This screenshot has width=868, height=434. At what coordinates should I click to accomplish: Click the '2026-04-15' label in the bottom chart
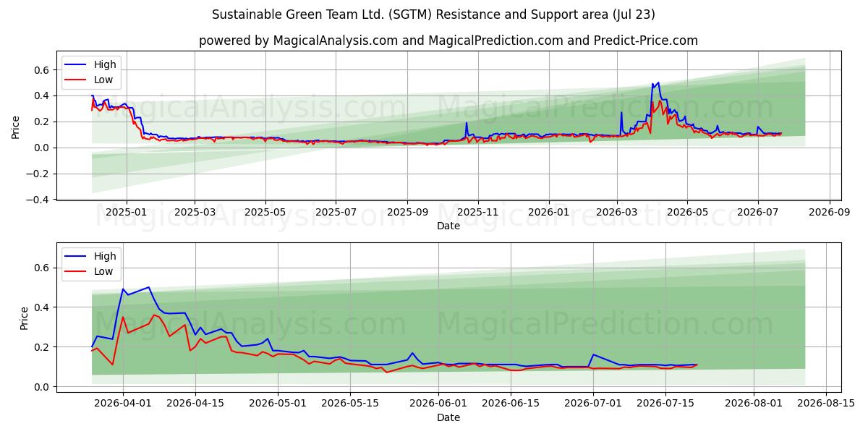(196, 404)
